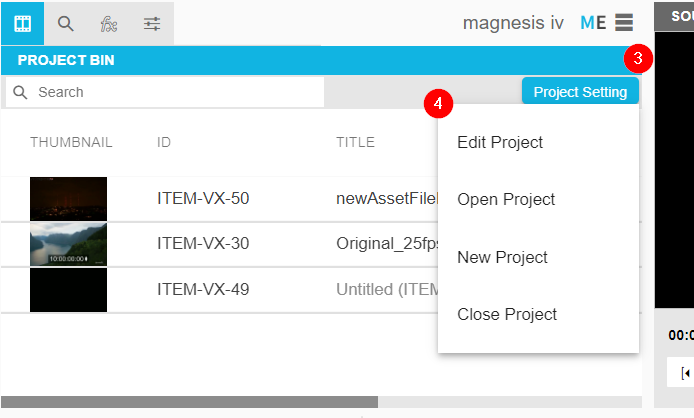Open the hamburger menu at top right
The height and width of the screenshot is (418, 694).
click(x=625, y=23)
